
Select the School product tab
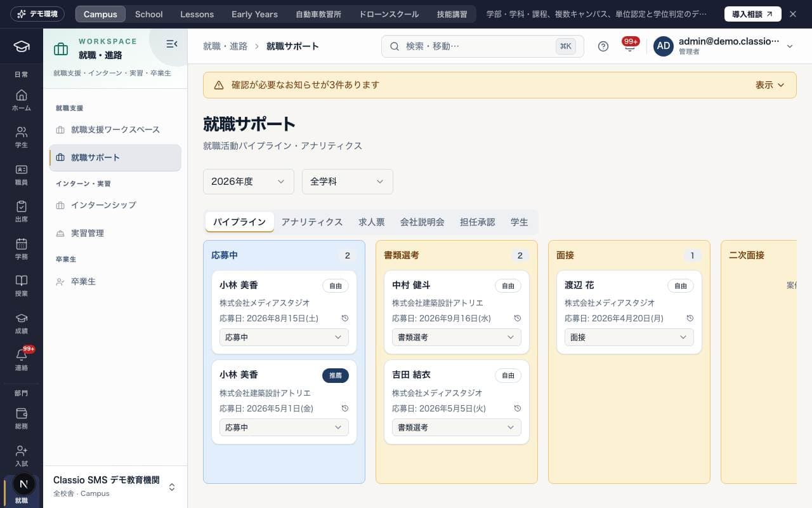[x=149, y=14]
